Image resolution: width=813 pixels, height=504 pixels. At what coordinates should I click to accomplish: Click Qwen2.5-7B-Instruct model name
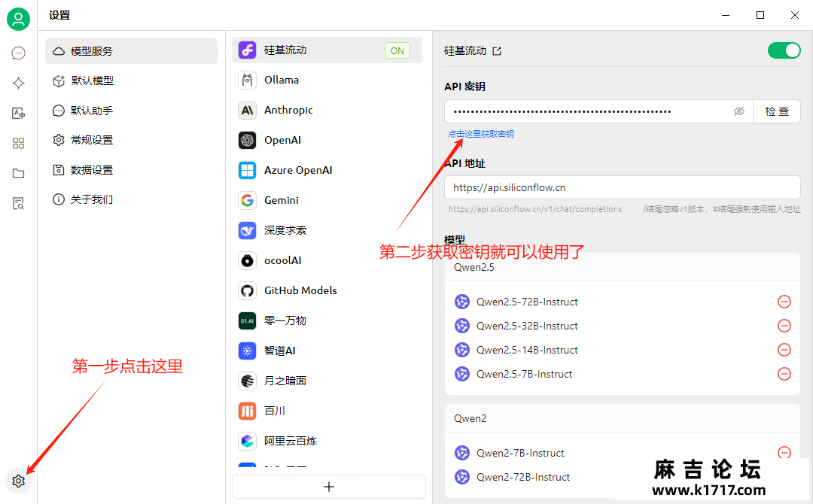(x=524, y=373)
